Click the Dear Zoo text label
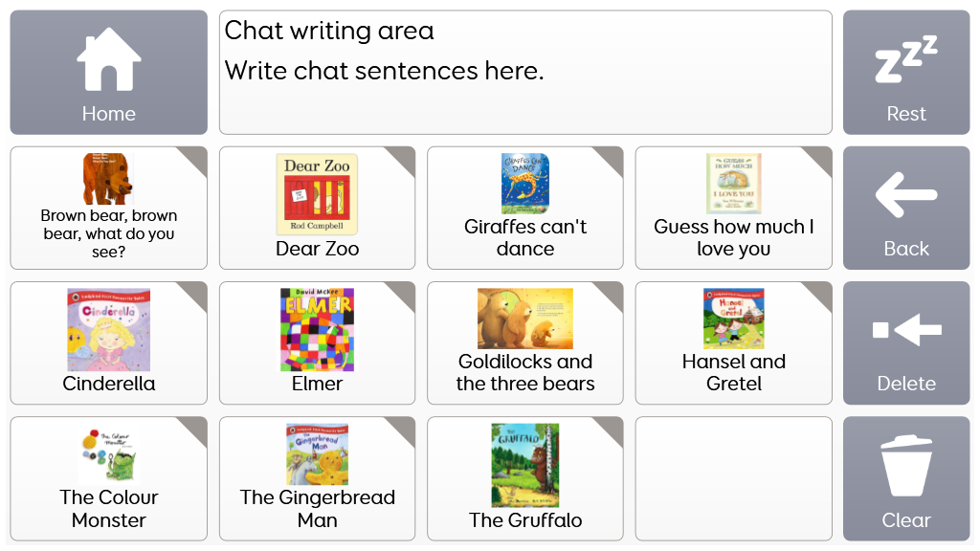The height and width of the screenshot is (551, 980). coord(317,249)
